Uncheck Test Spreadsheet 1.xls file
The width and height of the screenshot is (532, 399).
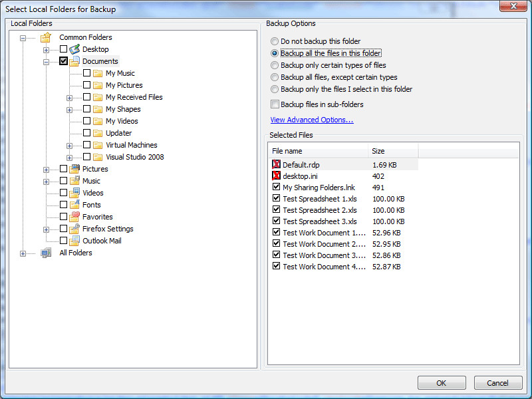click(x=276, y=198)
